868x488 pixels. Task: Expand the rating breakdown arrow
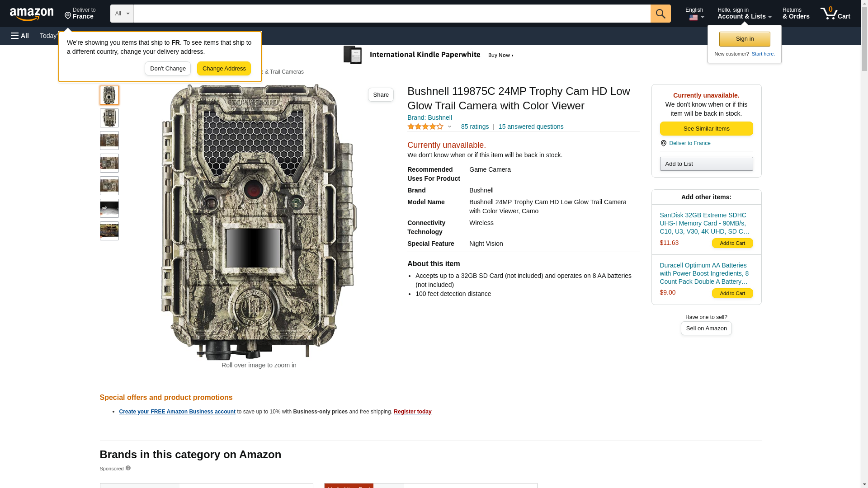[x=449, y=127]
